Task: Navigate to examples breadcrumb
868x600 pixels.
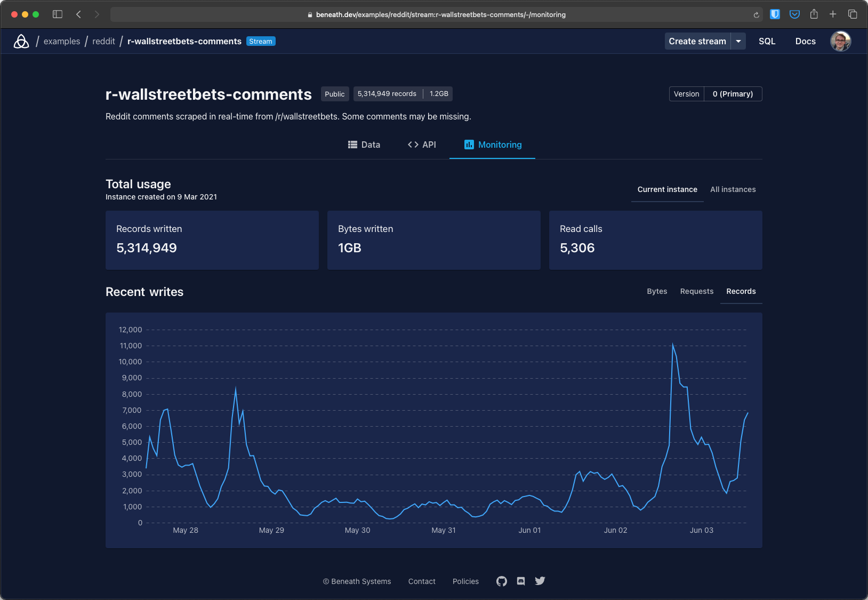Action: (62, 41)
